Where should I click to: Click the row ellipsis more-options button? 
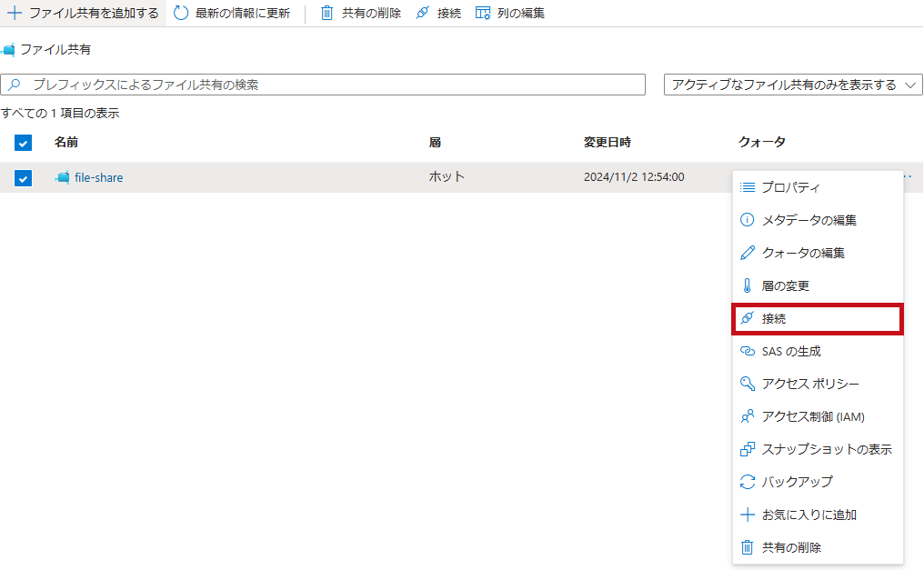coord(906,176)
